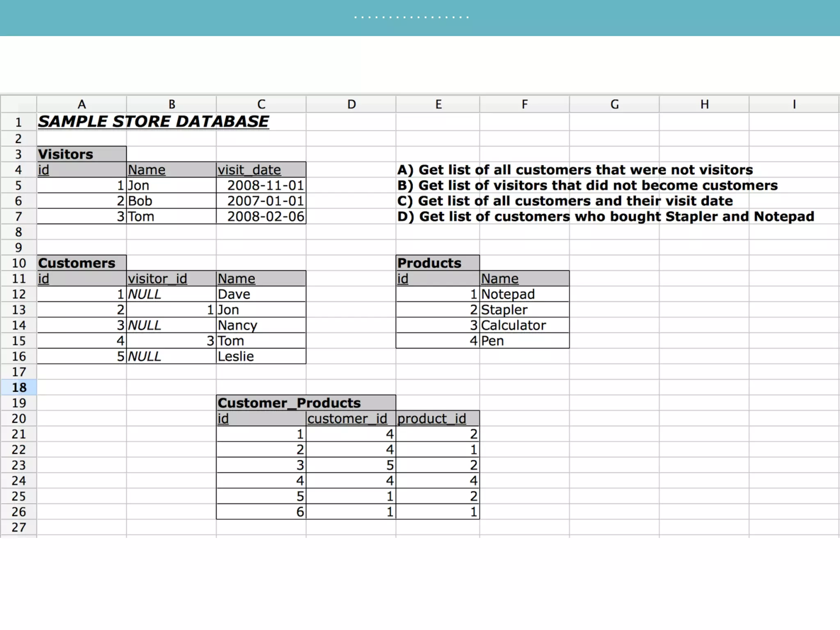
Task: Select the NULL cell beside Dave
Action: (171, 294)
